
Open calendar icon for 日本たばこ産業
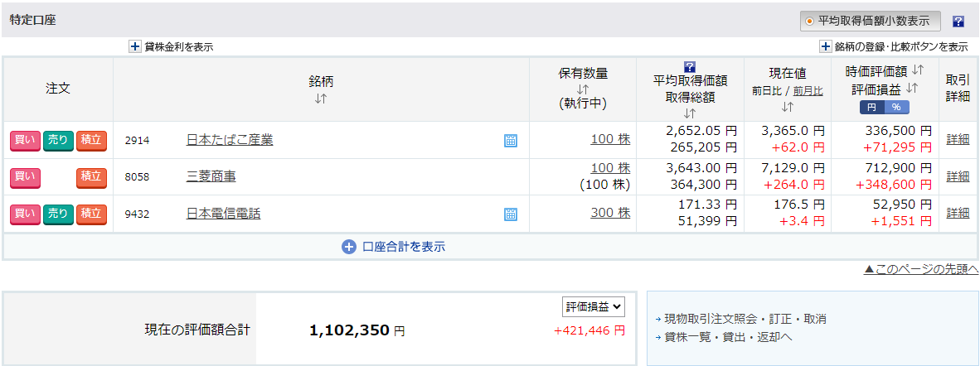pos(510,141)
